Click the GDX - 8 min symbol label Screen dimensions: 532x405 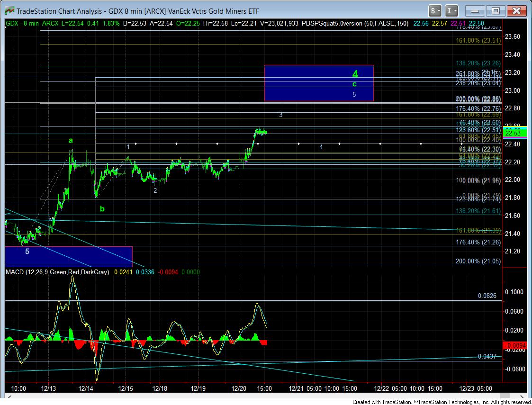[x=22, y=23]
